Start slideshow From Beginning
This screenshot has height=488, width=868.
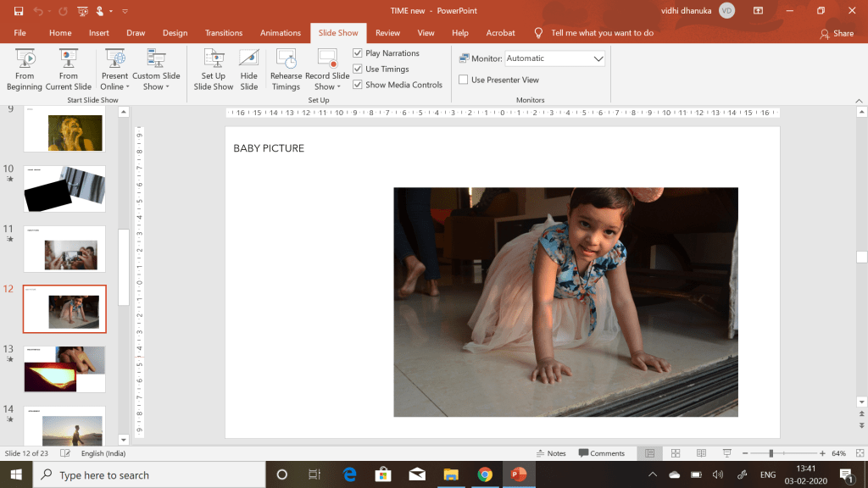24,69
